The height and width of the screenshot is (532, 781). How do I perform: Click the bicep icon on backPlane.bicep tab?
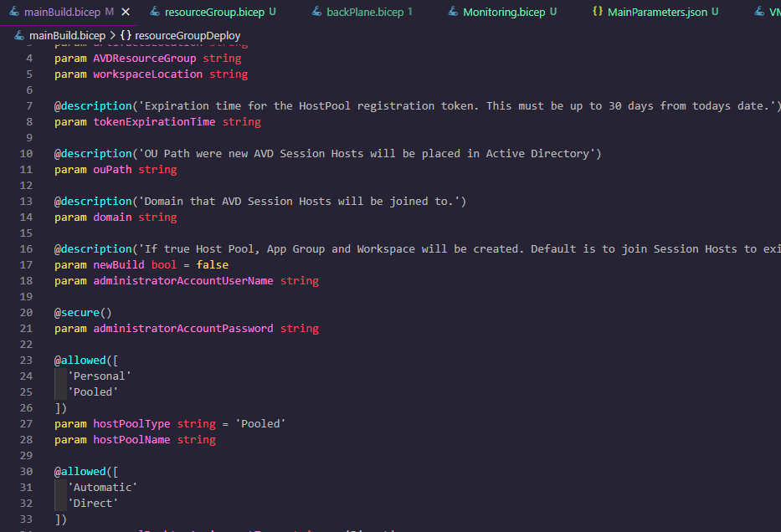click(316, 12)
